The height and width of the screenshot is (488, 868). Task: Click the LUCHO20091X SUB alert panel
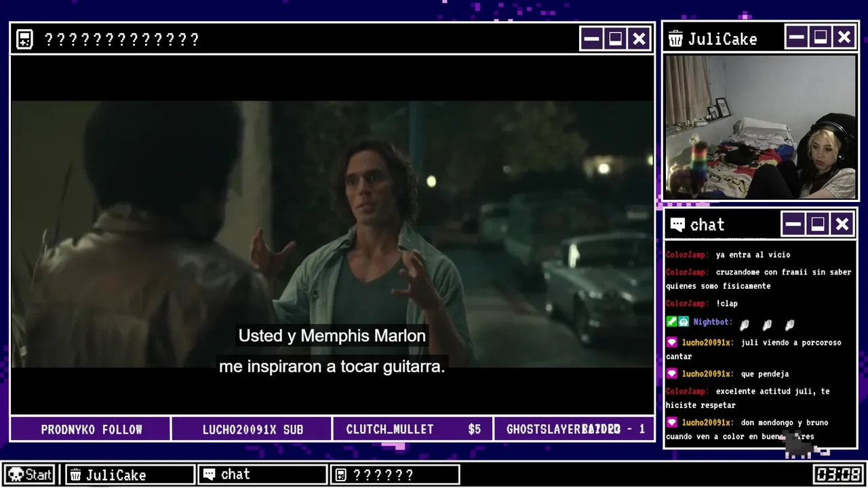[x=252, y=429]
